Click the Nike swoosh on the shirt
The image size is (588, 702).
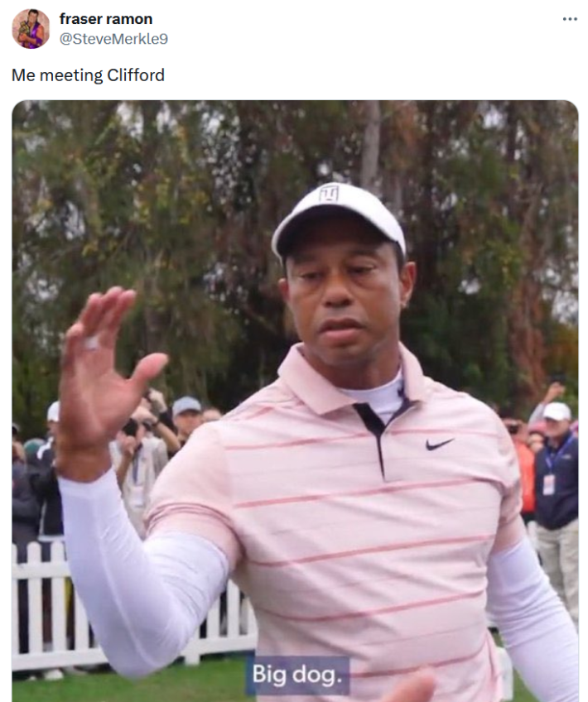[x=439, y=444]
